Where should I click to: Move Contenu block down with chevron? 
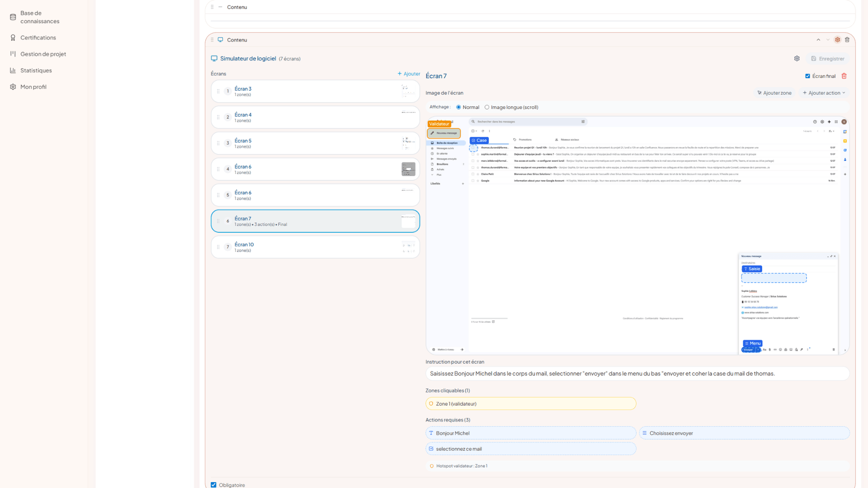click(828, 40)
